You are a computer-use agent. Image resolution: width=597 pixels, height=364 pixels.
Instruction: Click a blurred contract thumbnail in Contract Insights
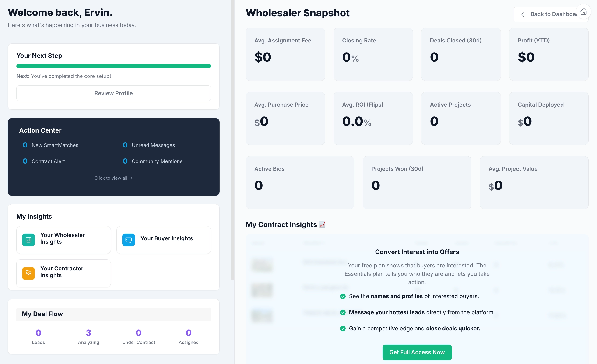tap(262, 265)
